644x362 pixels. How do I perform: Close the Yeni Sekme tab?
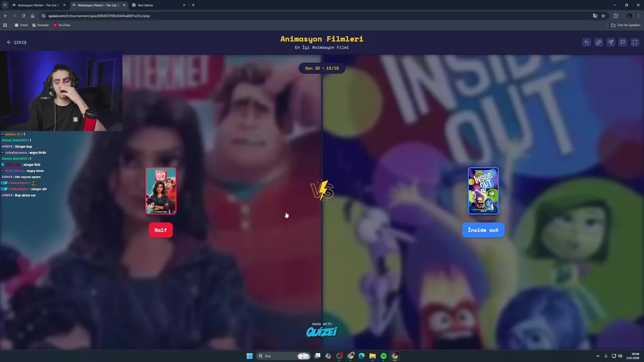click(x=184, y=5)
